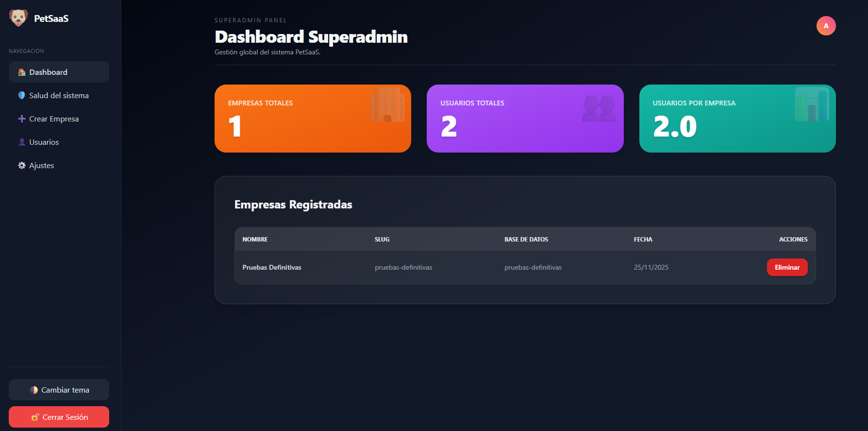Click the plus icon for Crear Empresa

(22, 119)
